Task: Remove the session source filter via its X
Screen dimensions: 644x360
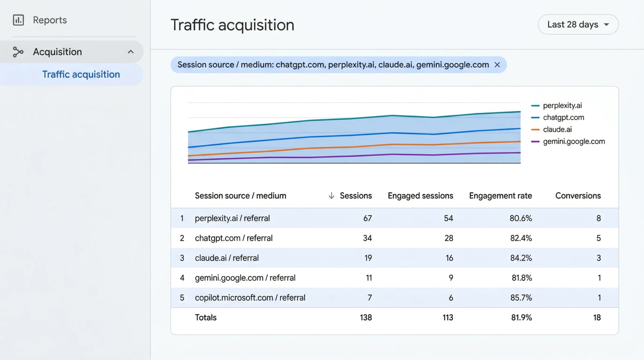Action: click(497, 64)
